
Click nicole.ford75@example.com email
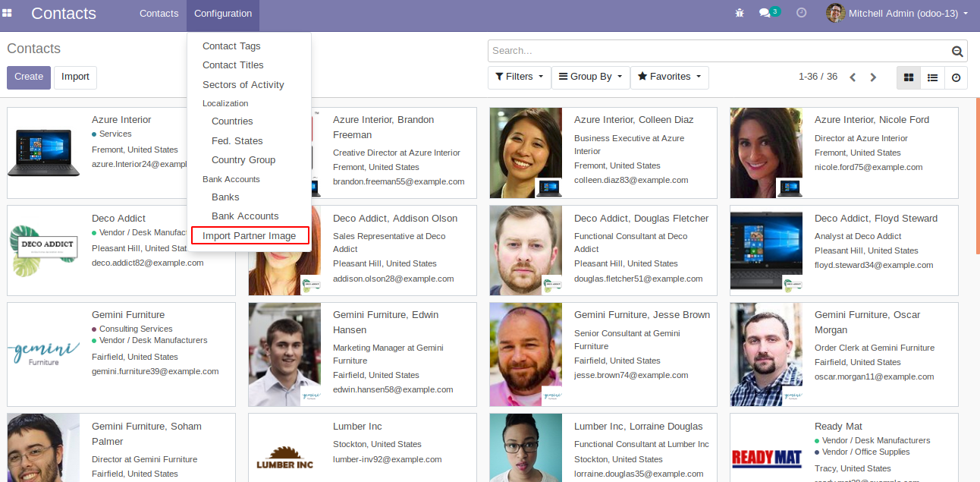point(868,167)
